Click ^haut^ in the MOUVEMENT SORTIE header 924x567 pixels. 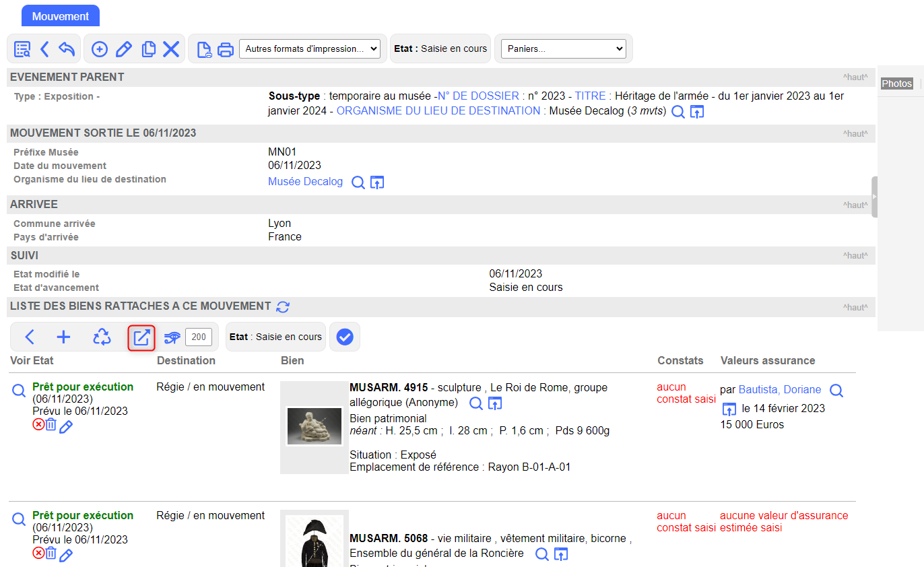[855, 133]
